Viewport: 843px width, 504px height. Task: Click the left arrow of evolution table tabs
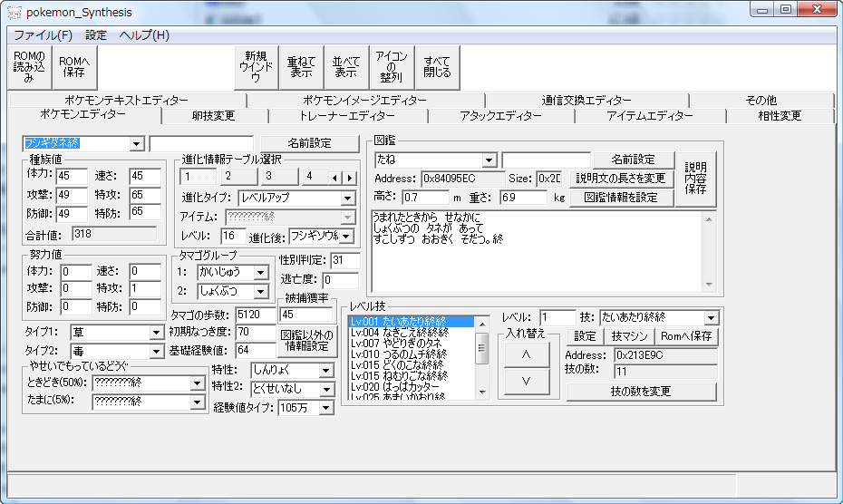[x=335, y=178]
